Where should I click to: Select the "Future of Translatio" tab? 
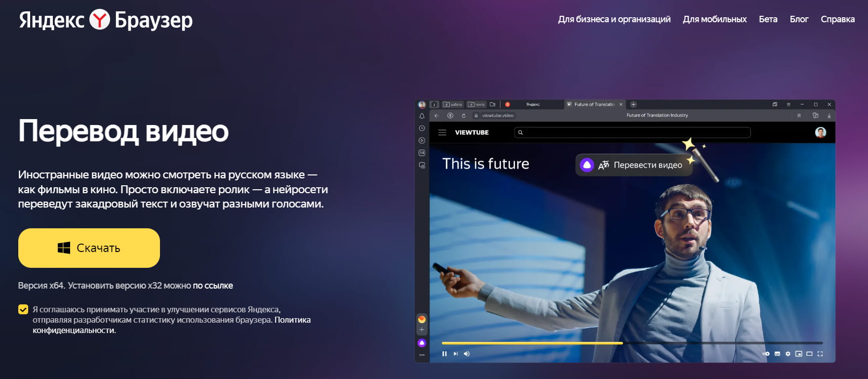coord(594,104)
